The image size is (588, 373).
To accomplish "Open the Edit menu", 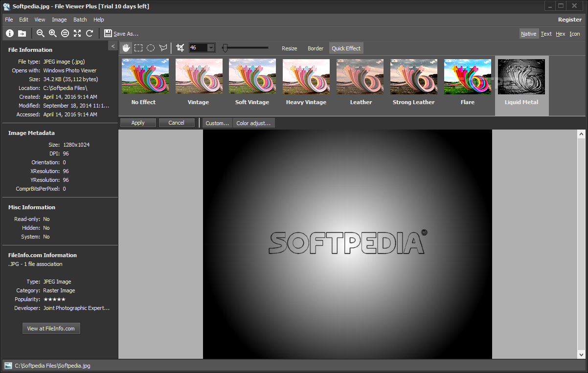I will tap(23, 20).
